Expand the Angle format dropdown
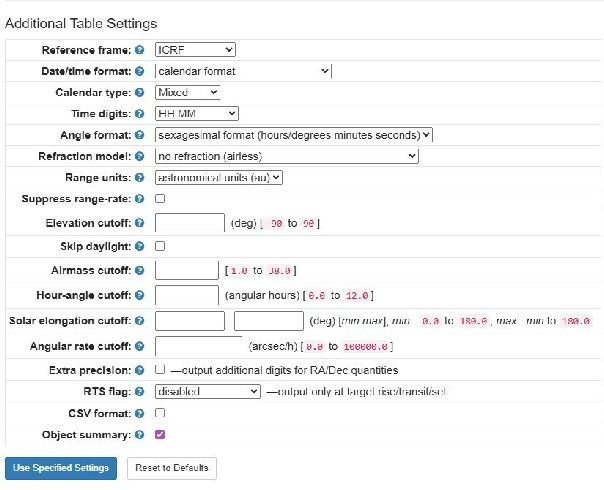This screenshot has width=604, height=490. click(x=294, y=135)
